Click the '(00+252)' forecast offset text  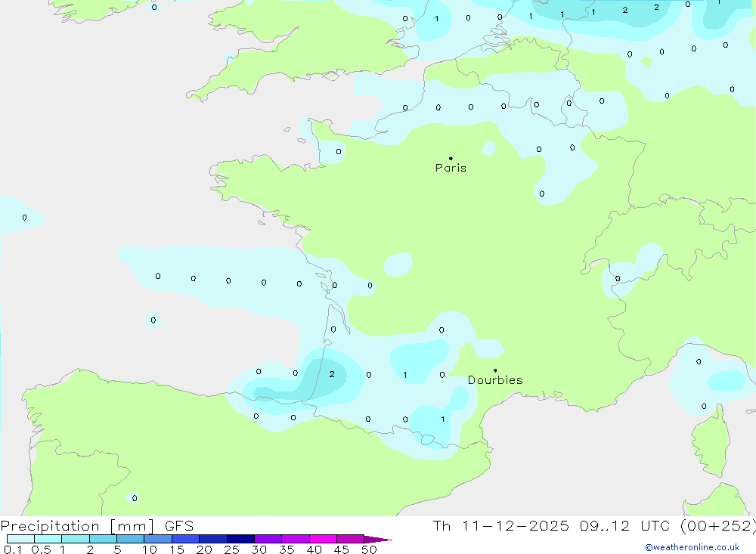[718, 526]
